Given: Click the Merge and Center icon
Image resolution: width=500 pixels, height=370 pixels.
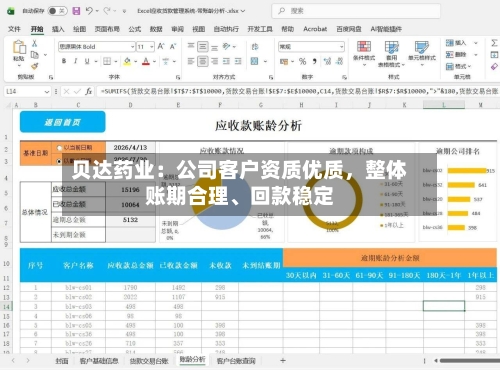Looking at the screenshot, I should click(x=255, y=61).
